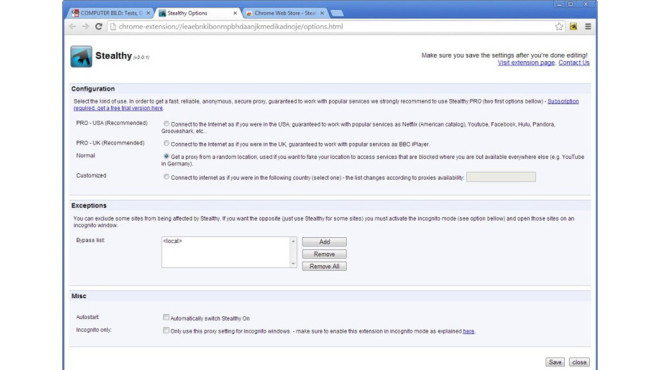Select the PRO - UK radio button

(x=166, y=143)
